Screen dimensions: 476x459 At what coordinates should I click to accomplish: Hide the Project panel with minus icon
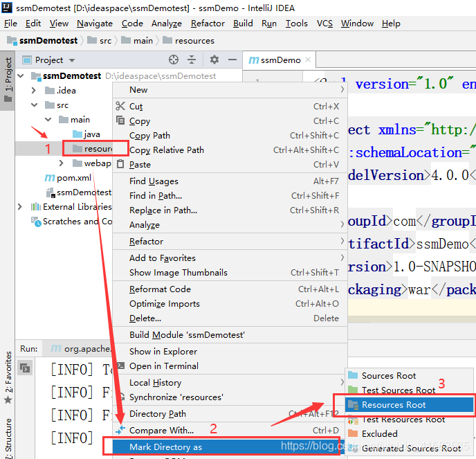click(232, 60)
